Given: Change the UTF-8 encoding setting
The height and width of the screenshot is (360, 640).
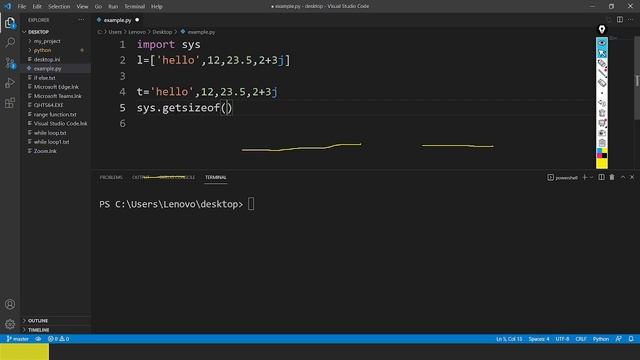Looking at the screenshot, I should pos(562,339).
